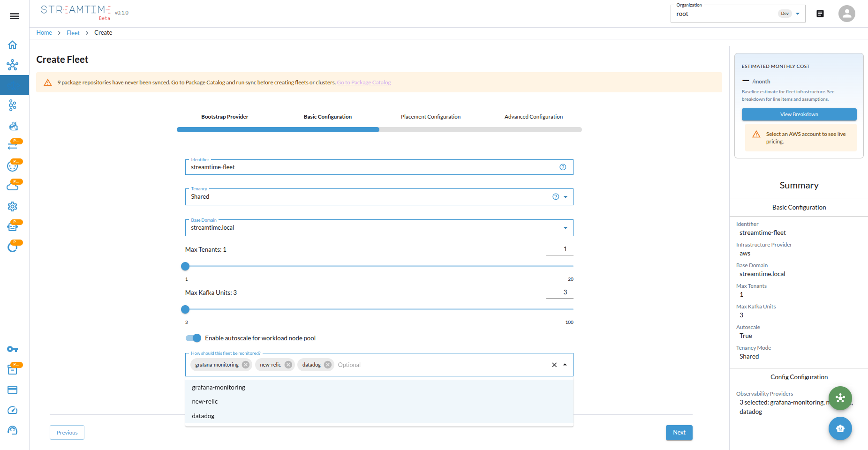
Task: Click the Previous button
Action: tap(67, 433)
